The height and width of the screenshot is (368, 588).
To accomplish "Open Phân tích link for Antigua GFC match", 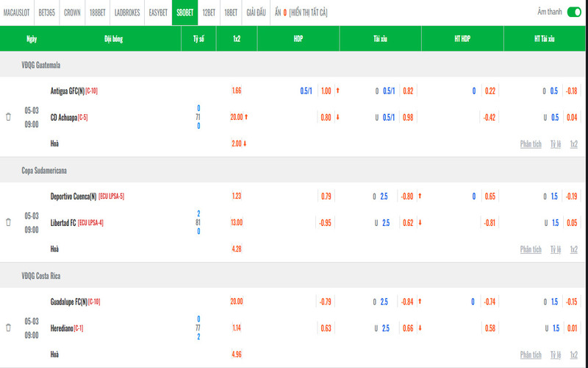I will click(x=531, y=144).
